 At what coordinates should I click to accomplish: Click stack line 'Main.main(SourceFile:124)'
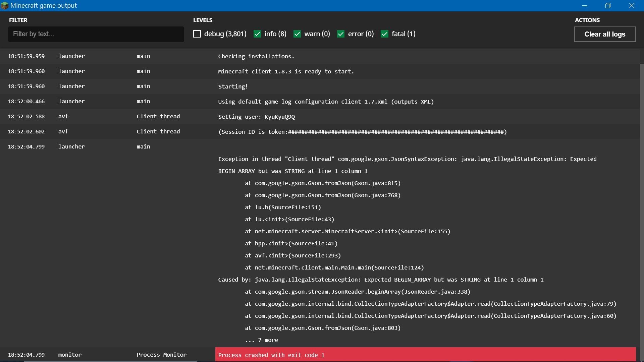[x=334, y=267]
